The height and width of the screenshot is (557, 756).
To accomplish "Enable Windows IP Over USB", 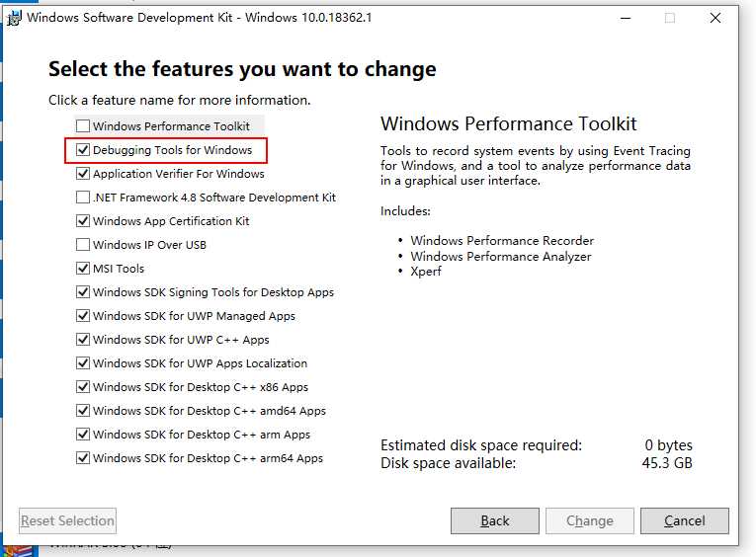I will [83, 245].
